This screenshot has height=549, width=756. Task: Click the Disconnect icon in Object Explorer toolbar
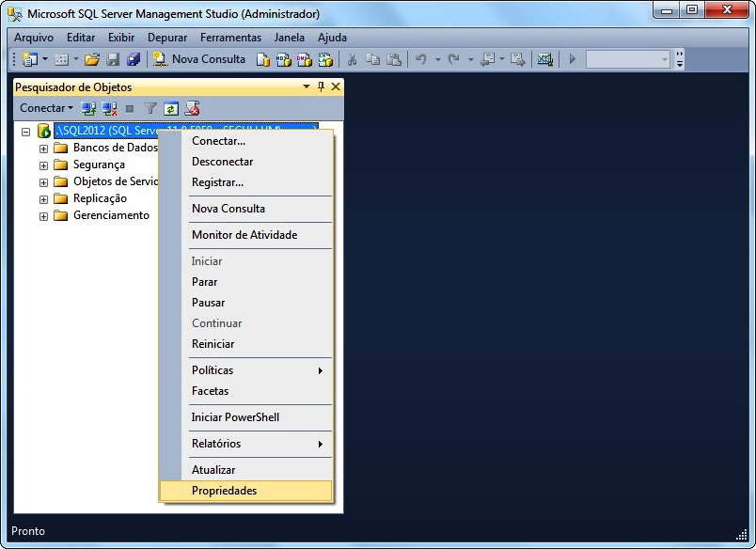click(109, 109)
